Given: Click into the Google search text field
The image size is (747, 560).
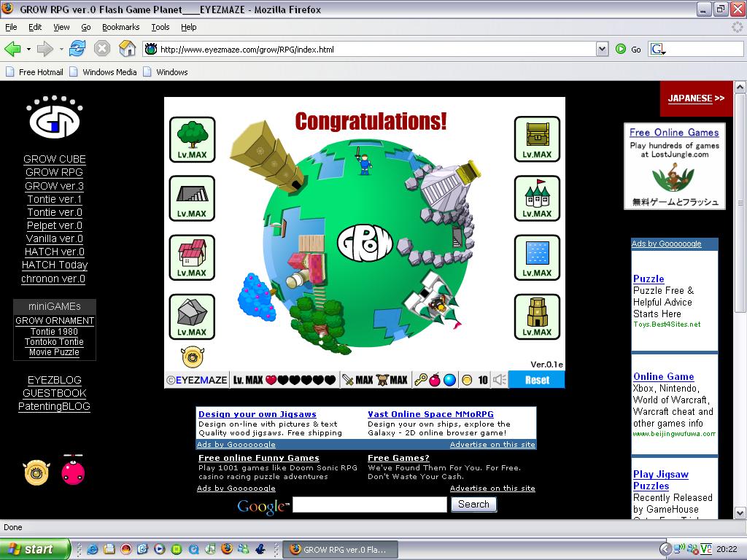Looking at the screenshot, I should pyautogui.click(x=370, y=505).
